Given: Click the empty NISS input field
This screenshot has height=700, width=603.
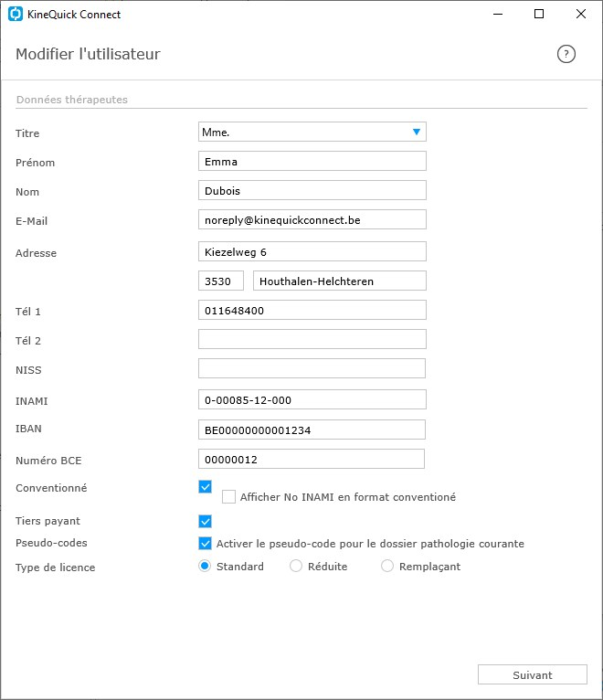Looking at the screenshot, I should (x=312, y=368).
